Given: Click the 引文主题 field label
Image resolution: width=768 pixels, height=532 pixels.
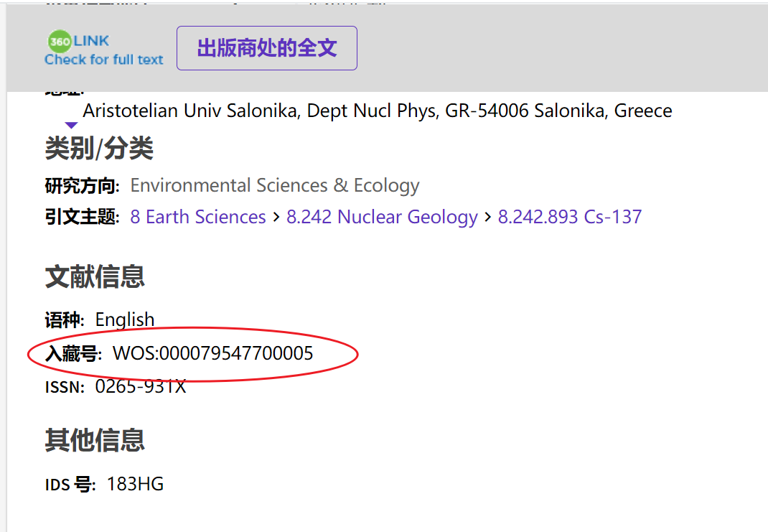Looking at the screenshot, I should point(82,217).
